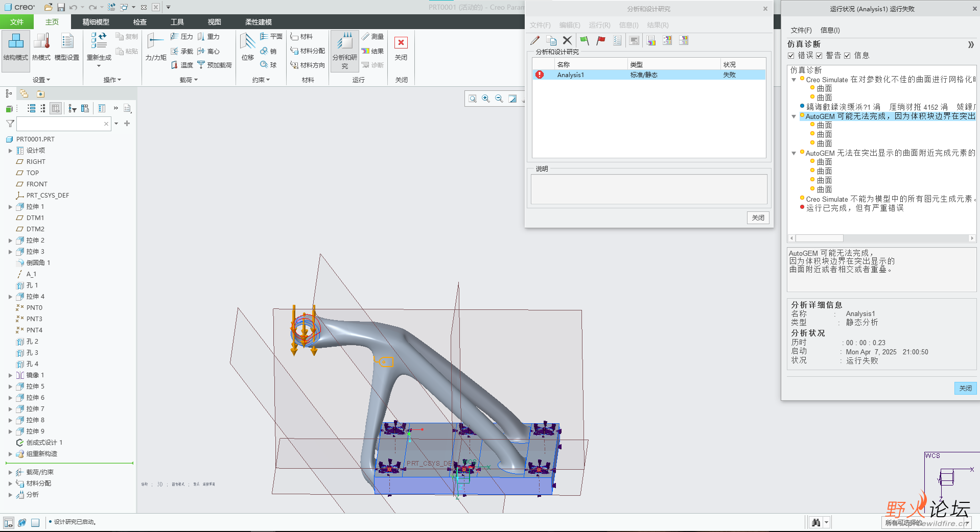Open the 文件 file tab

click(x=17, y=22)
